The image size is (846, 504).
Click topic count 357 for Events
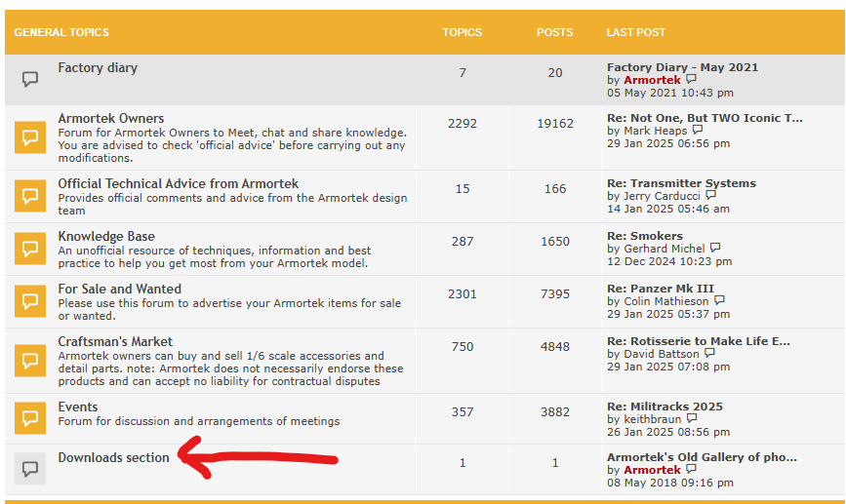463,412
